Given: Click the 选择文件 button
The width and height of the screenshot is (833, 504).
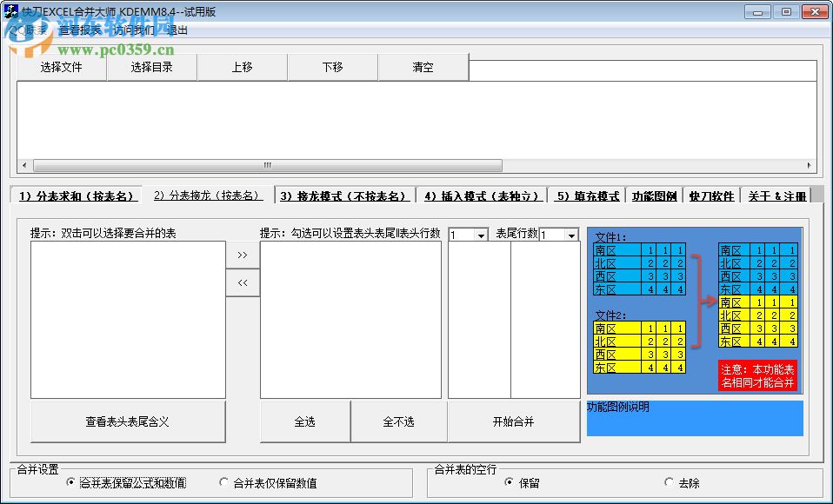Looking at the screenshot, I should coord(61,66).
